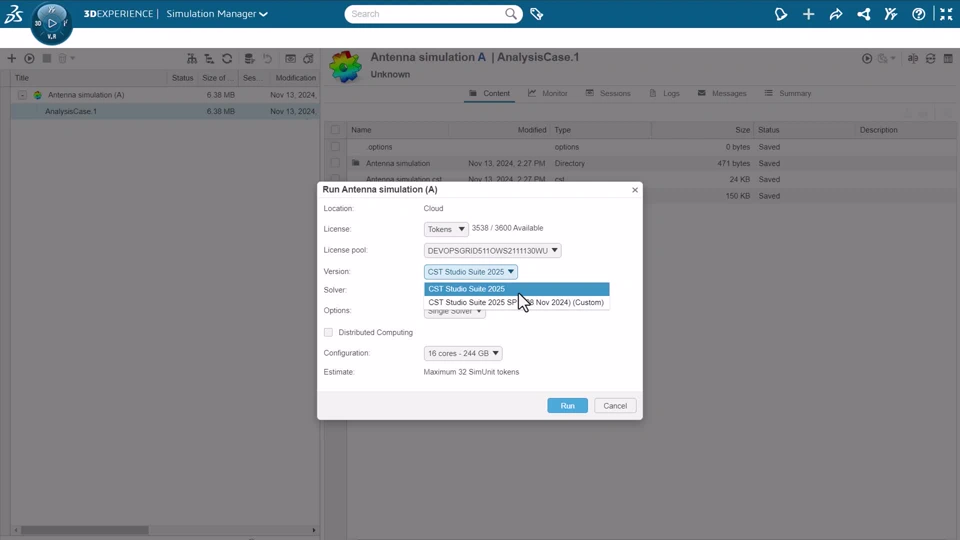Switch to the Sessions tab
This screenshot has height=540, width=960.
608,94
